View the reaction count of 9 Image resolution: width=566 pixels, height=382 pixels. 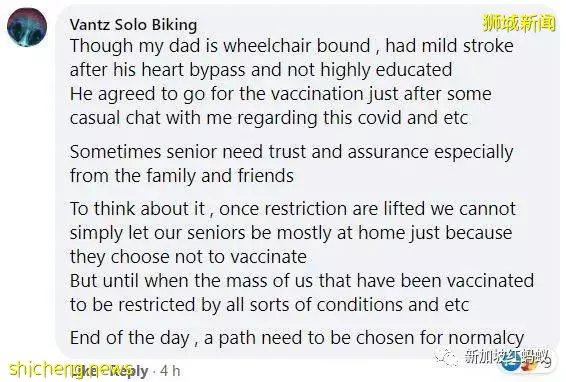pyautogui.click(x=548, y=364)
